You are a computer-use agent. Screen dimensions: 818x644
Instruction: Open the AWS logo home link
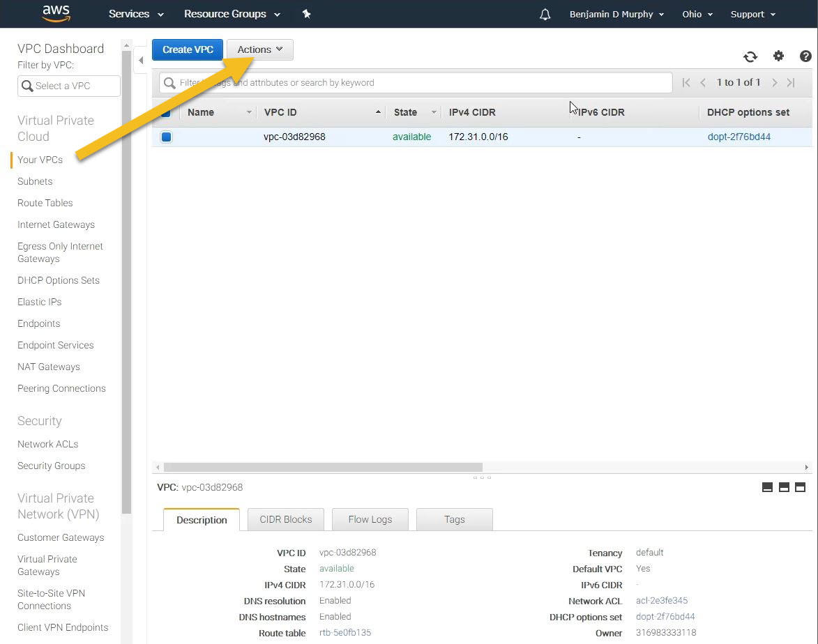tap(56, 14)
